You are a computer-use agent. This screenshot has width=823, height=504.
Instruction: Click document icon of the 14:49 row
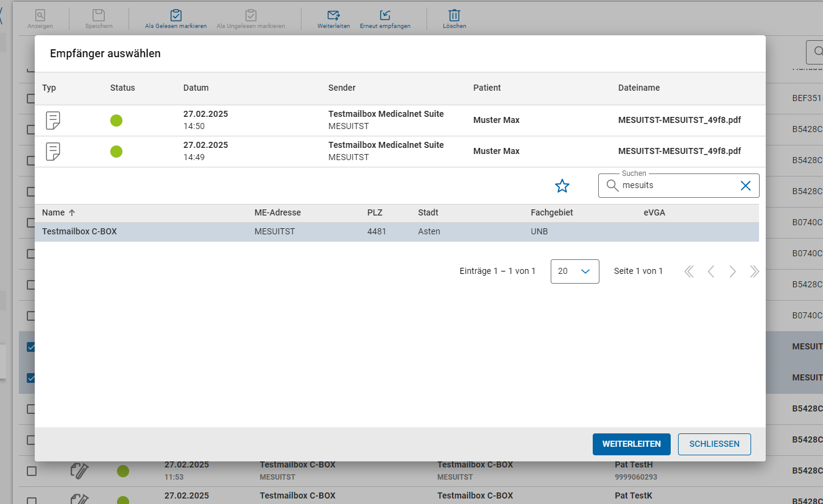coord(54,152)
